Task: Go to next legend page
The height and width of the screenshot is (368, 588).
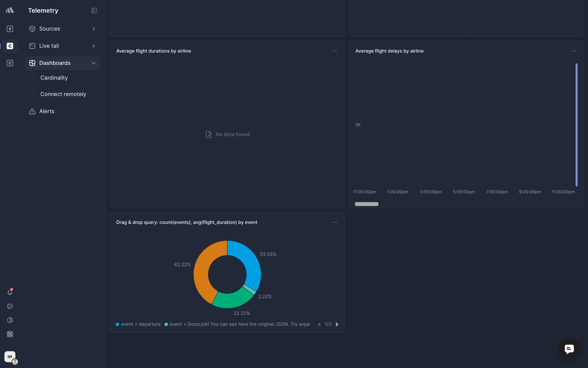Action: [337, 324]
